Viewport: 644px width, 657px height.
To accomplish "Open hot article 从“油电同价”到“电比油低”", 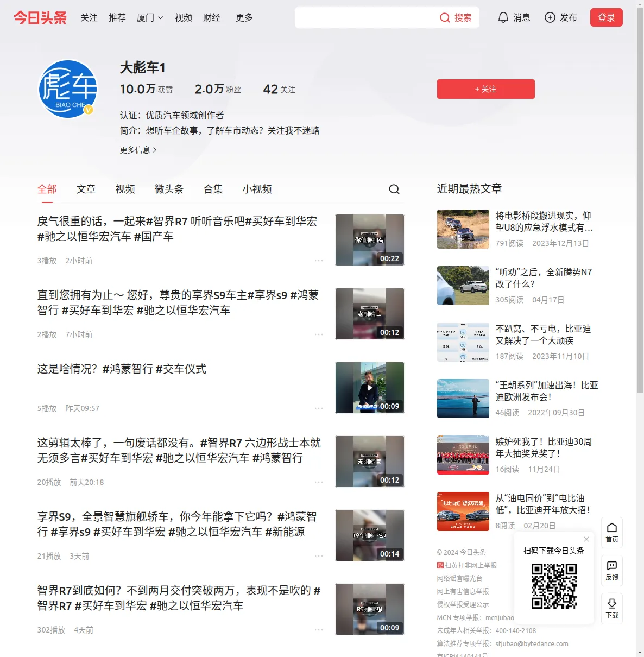I will [x=543, y=504].
